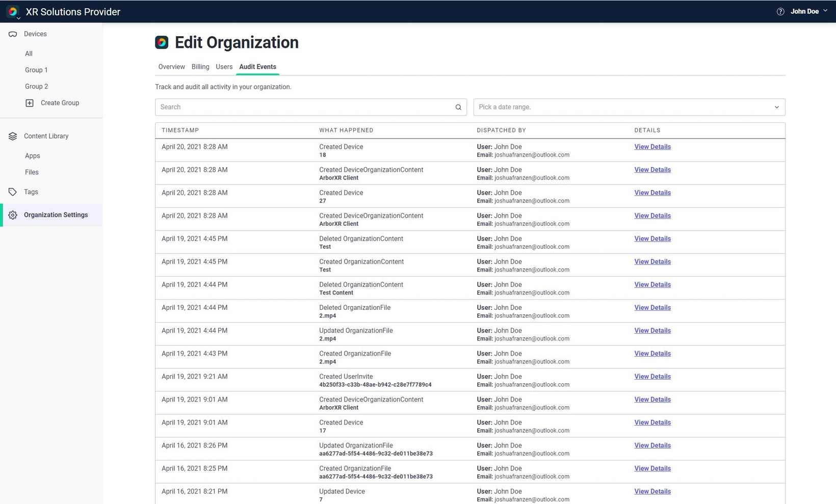Click the April 19, 2021 9:21 AM timestamp
This screenshot has height=504, width=836.
194,377
